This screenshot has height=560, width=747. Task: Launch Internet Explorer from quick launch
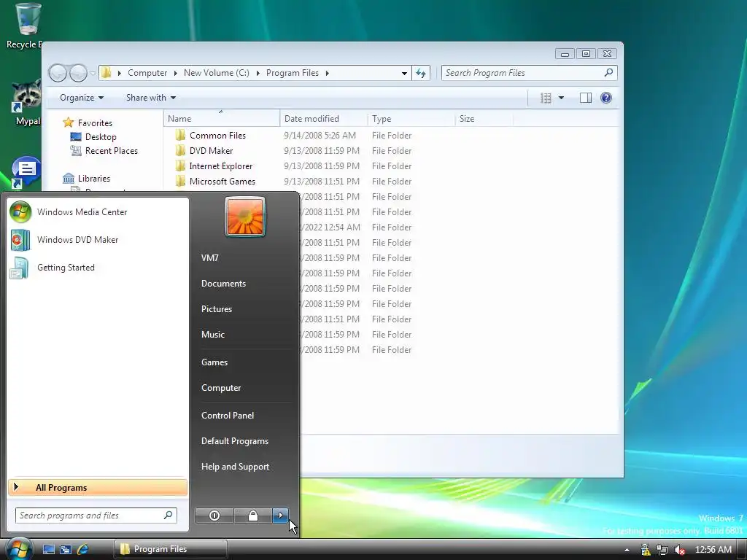tap(82, 549)
